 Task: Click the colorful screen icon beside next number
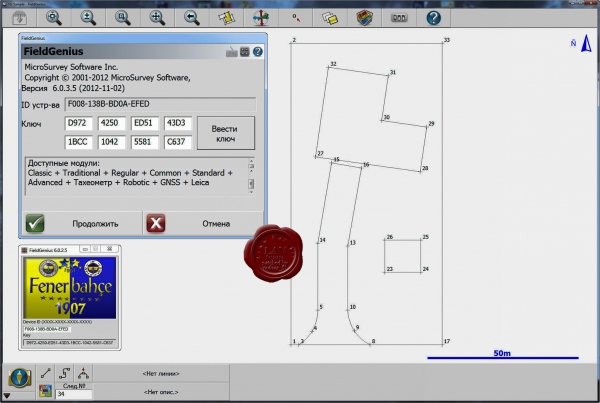click(46, 391)
